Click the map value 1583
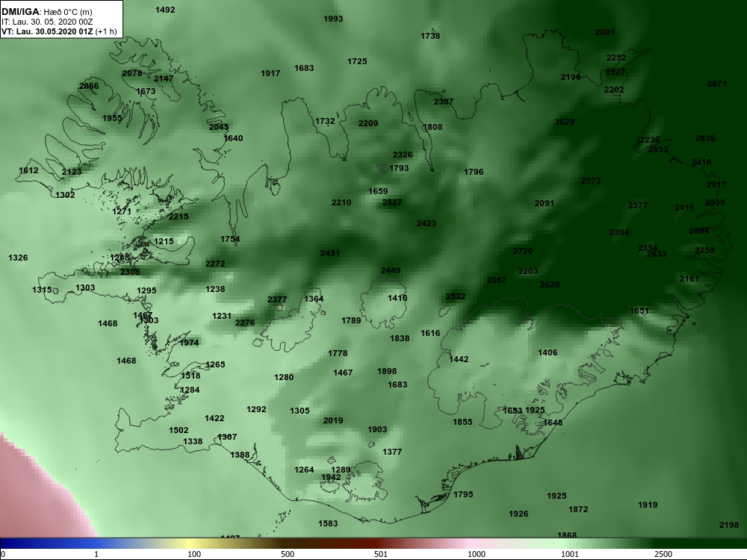Screen dimensions: 747x560 [x=328, y=524]
